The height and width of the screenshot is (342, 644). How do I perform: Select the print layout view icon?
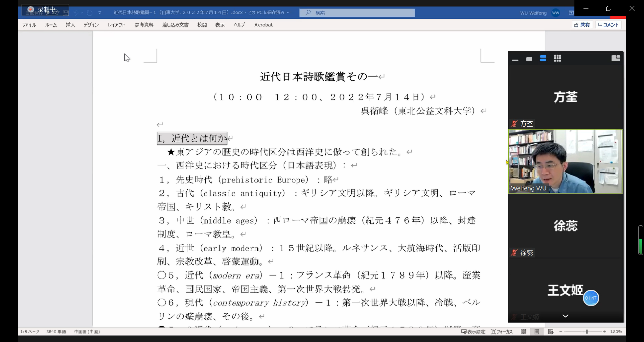(536, 332)
